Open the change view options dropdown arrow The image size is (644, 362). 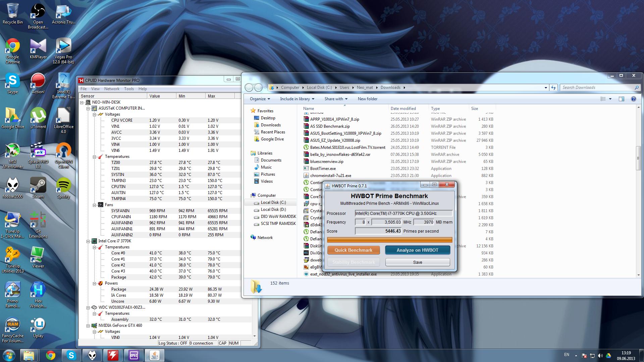click(x=610, y=99)
